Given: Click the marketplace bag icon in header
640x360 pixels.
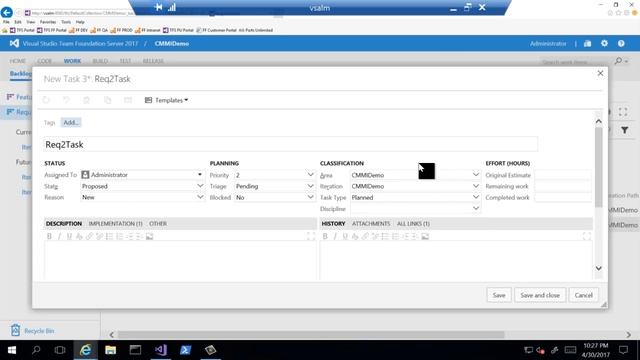Looking at the screenshot, I should tap(587, 43).
